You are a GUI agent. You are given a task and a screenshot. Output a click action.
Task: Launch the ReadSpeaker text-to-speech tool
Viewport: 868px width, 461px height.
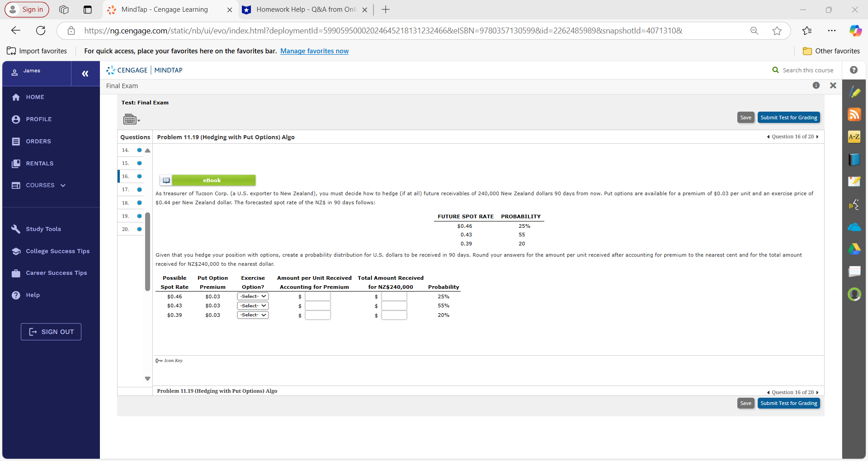point(855,204)
